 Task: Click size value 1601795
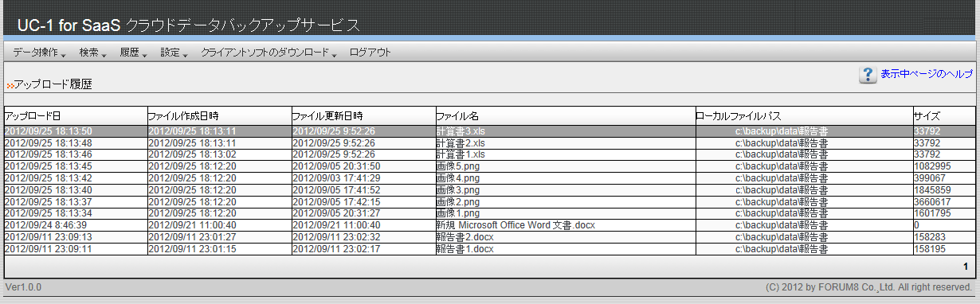coord(932,213)
